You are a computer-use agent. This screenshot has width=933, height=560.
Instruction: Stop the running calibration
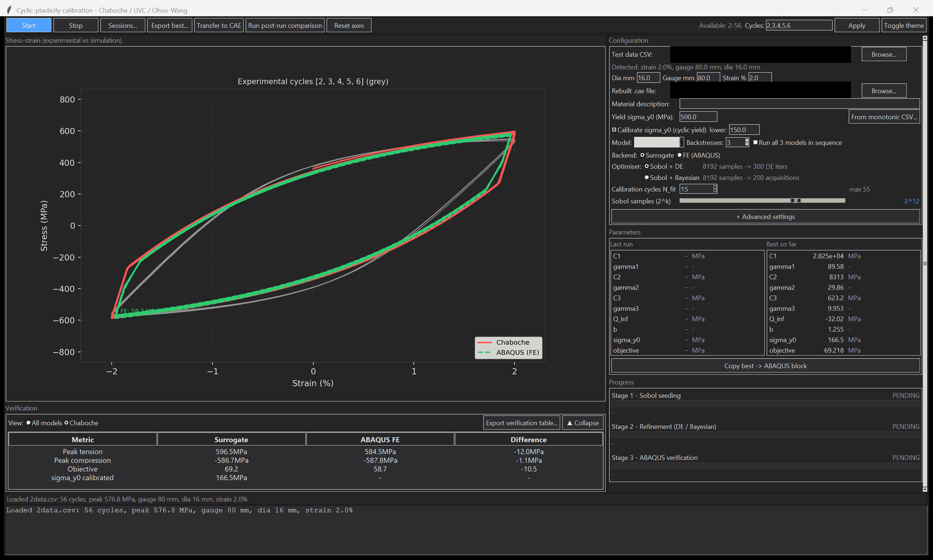(76, 25)
